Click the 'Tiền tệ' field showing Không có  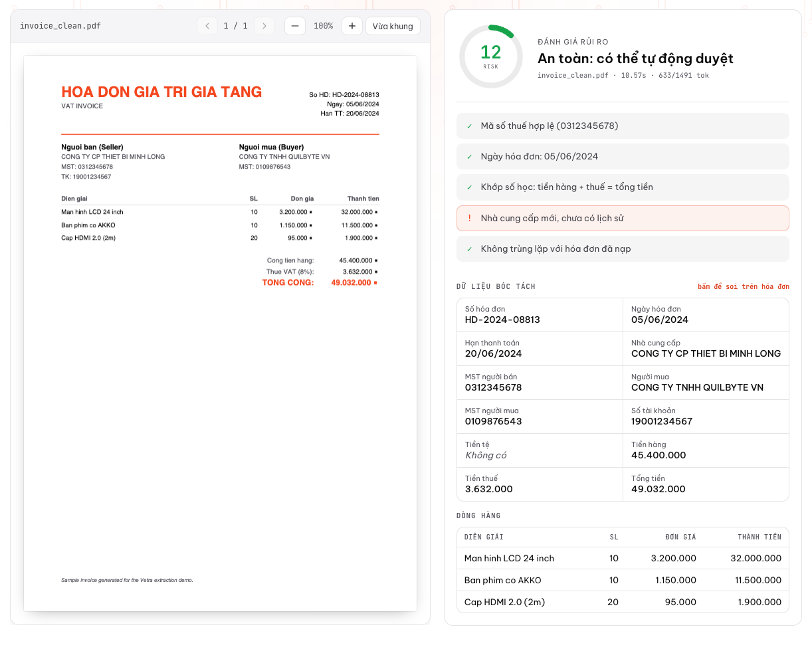click(540, 450)
